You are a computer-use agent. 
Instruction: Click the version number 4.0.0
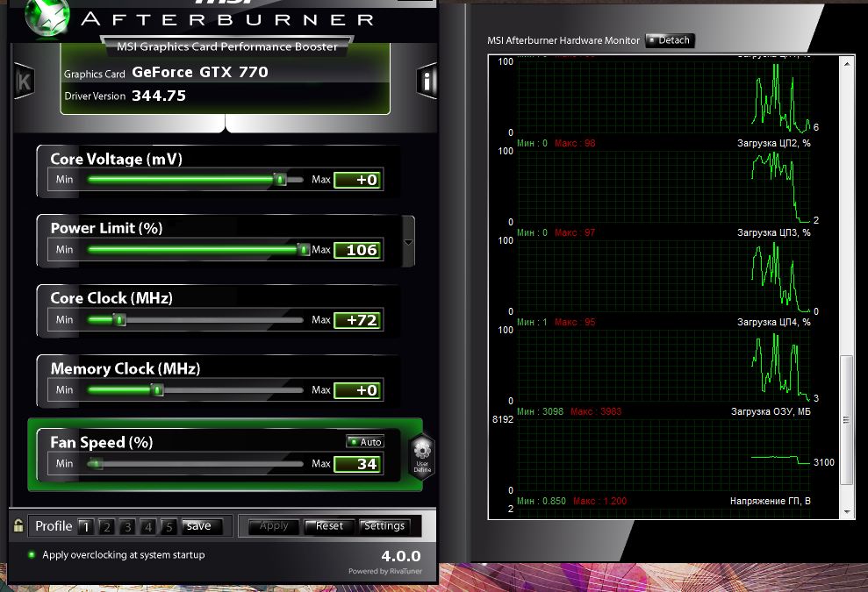coord(401,556)
